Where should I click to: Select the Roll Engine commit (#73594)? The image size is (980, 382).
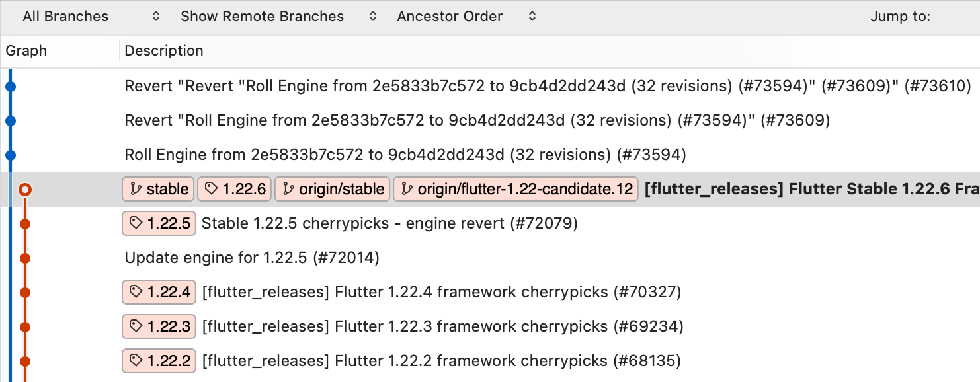pyautogui.click(x=405, y=155)
